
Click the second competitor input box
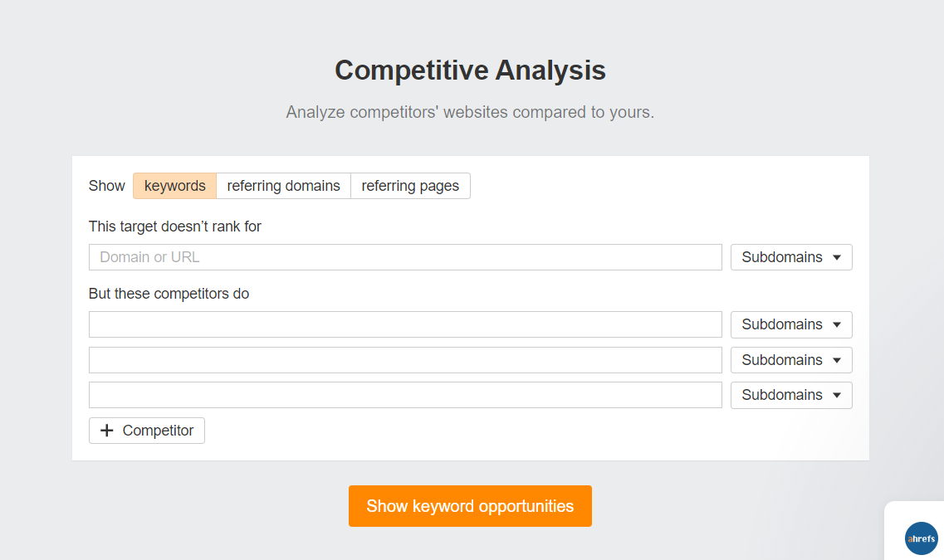pos(405,359)
